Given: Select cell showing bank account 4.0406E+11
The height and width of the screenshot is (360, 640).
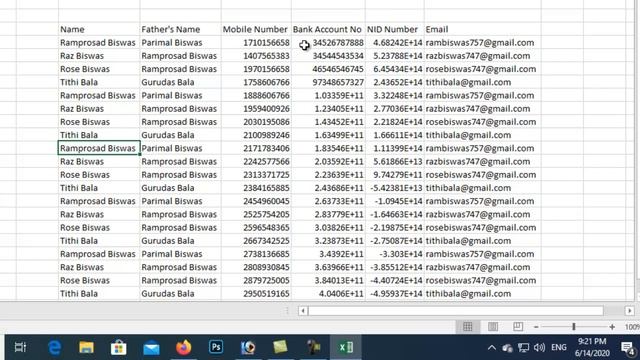Looking at the screenshot, I should tap(328, 293).
